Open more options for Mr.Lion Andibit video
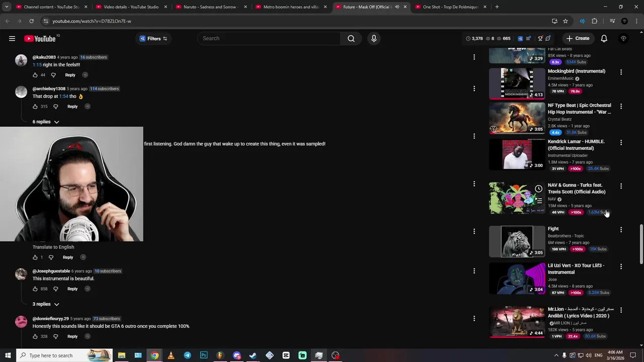The height and width of the screenshot is (362, 644). tap(621, 310)
